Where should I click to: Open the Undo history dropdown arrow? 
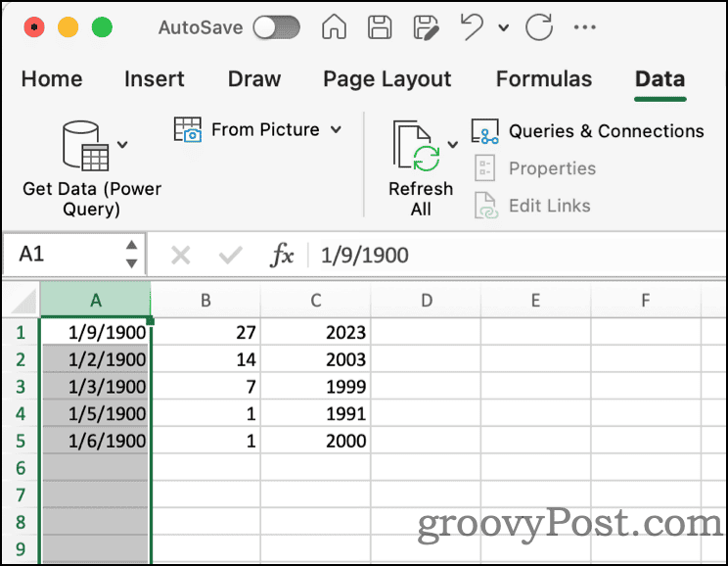point(503,27)
